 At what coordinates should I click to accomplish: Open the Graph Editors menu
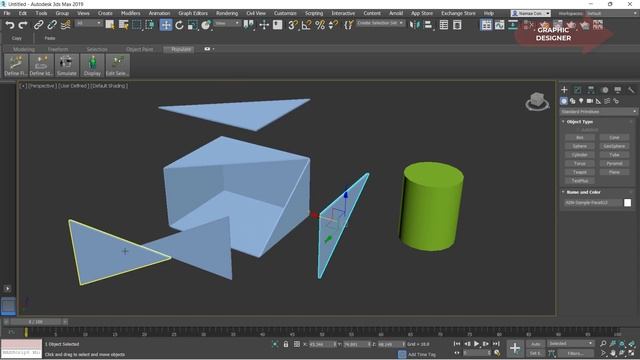193,13
